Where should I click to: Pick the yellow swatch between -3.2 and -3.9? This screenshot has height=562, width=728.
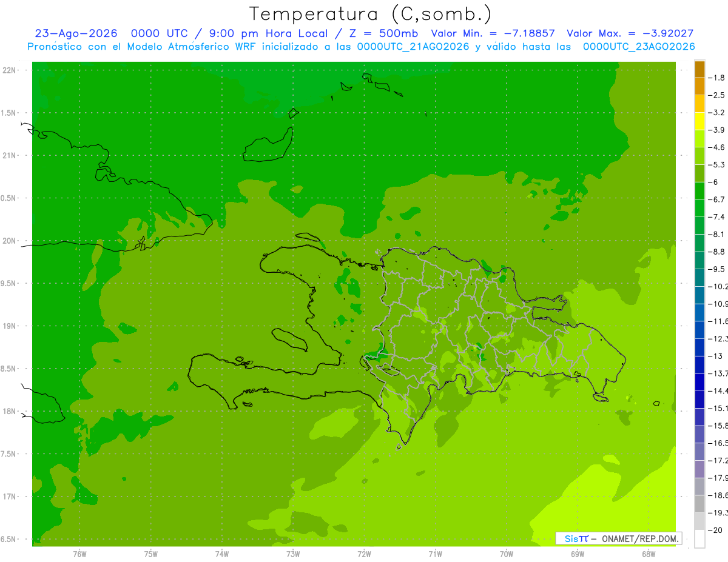click(x=699, y=122)
